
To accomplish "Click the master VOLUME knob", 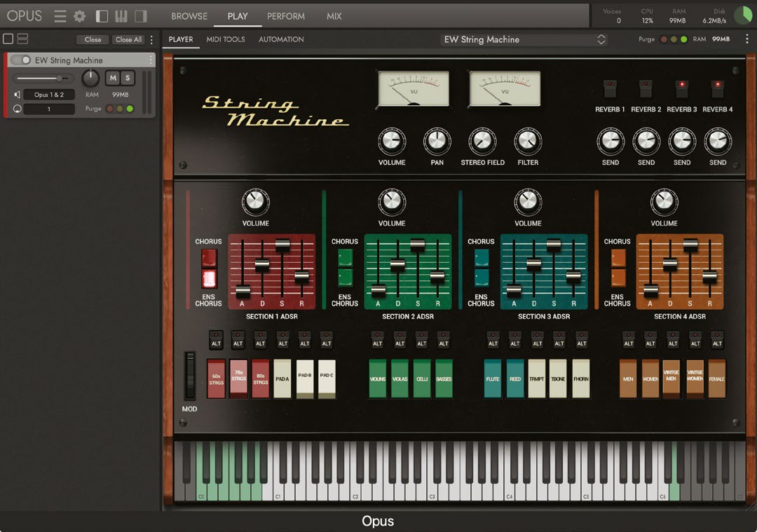I will tap(392, 141).
